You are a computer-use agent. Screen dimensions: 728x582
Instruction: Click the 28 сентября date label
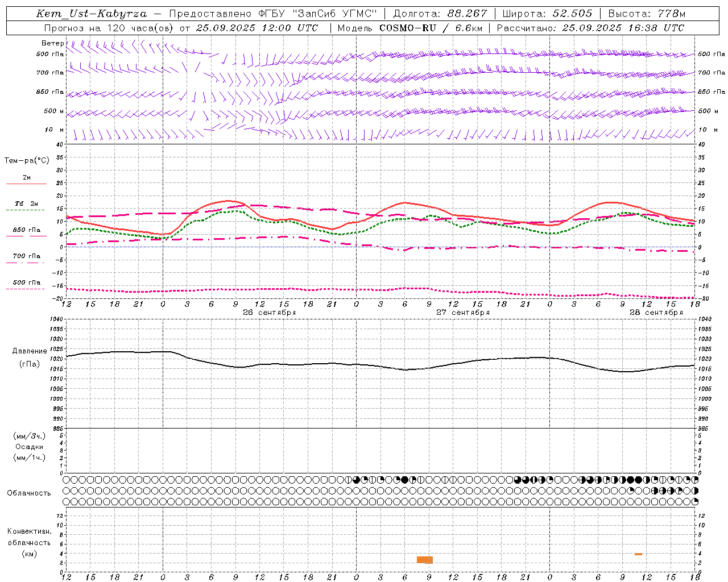[656, 313]
